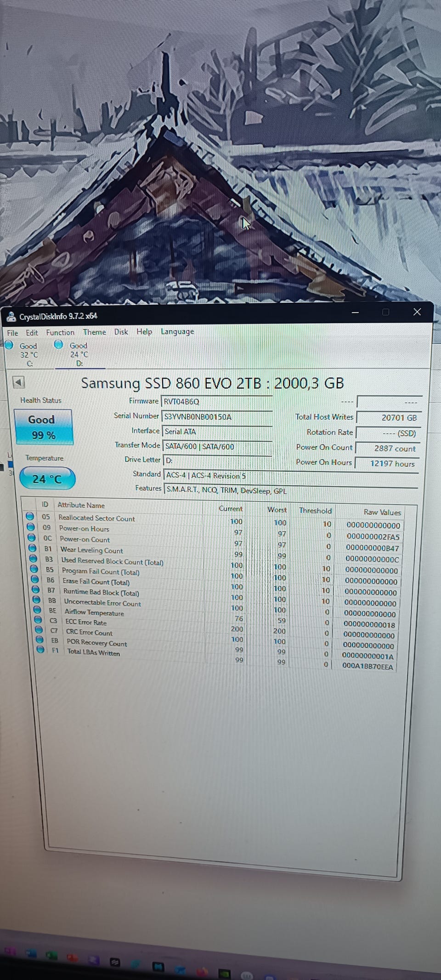Click the Good 99 % health status button
This screenshot has width=441, height=980.
click(x=43, y=427)
